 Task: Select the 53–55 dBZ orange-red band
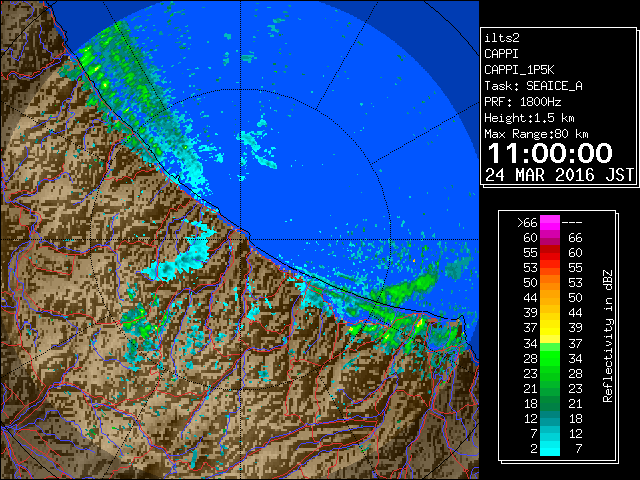pyautogui.click(x=550, y=268)
